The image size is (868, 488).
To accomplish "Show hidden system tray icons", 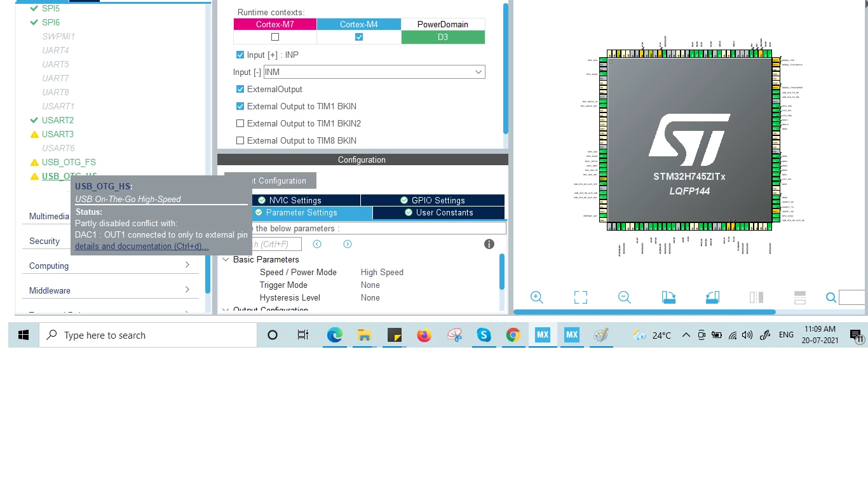I will (x=686, y=335).
